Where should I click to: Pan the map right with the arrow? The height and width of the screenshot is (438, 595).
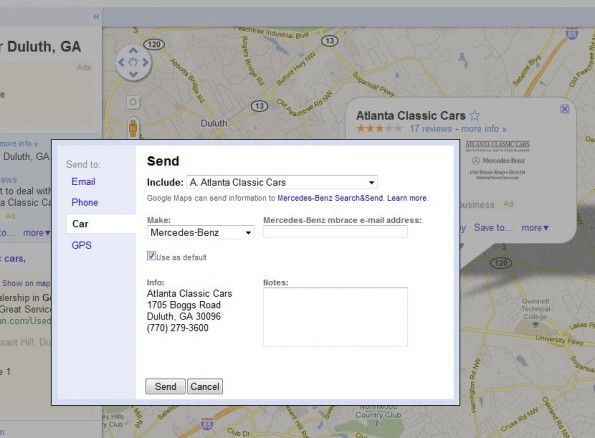point(145,62)
